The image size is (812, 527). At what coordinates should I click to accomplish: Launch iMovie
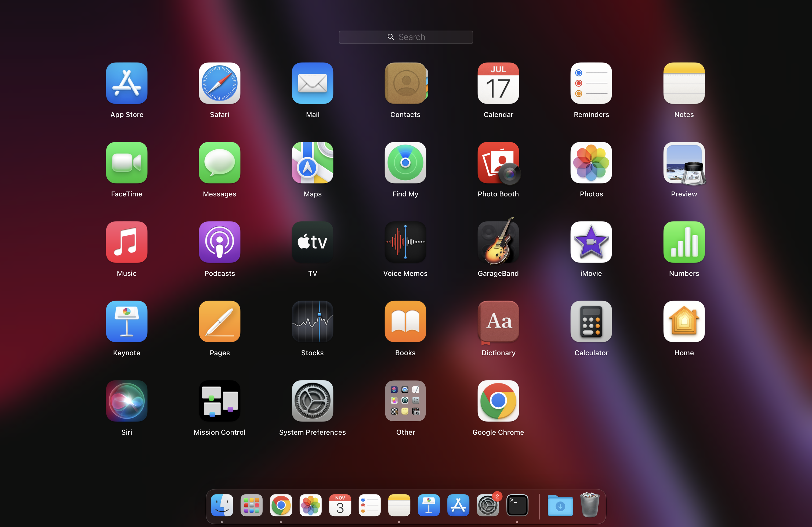[x=591, y=242]
